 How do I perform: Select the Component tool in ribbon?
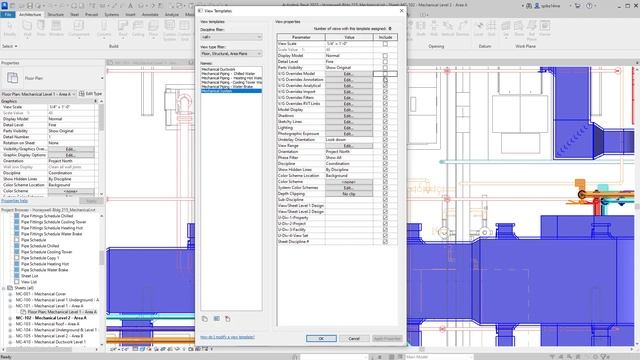pos(79,29)
